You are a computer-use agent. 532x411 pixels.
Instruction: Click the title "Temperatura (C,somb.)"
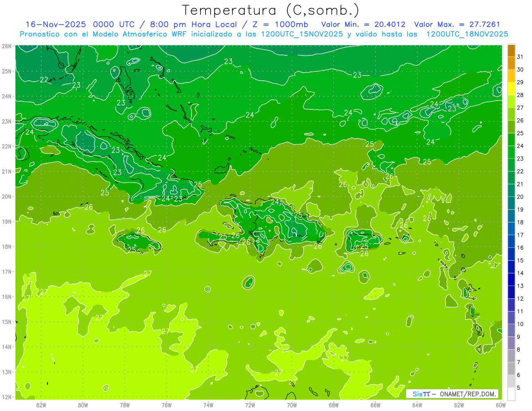point(270,10)
